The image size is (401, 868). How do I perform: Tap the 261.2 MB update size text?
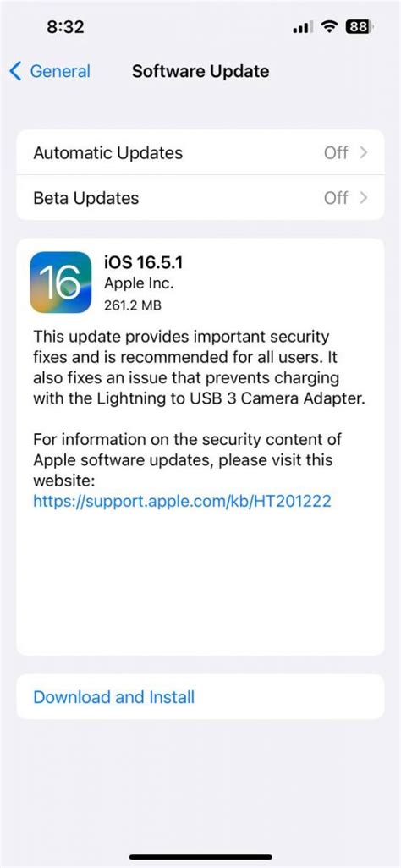(133, 305)
